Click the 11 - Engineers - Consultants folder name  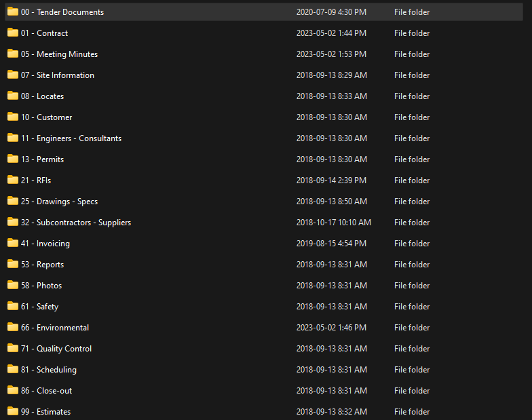(71, 138)
